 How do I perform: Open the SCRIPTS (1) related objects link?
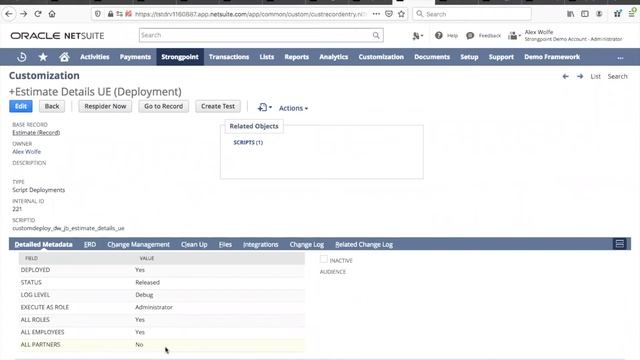(248, 142)
